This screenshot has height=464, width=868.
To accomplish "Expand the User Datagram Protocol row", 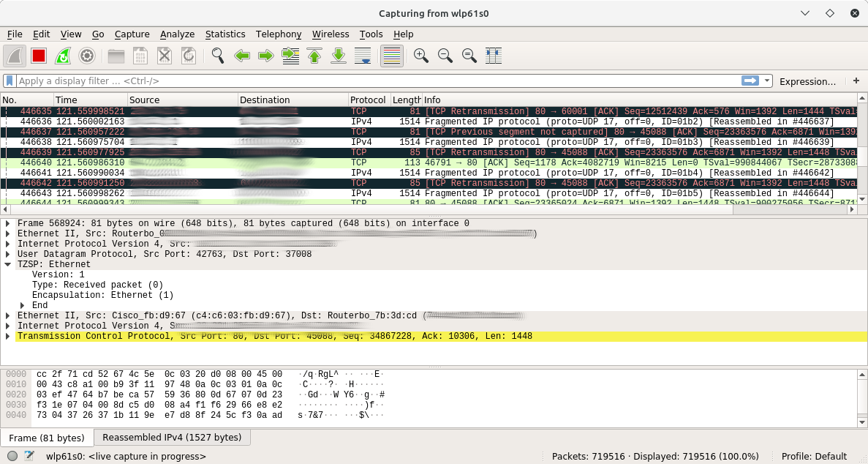I will (8, 254).
